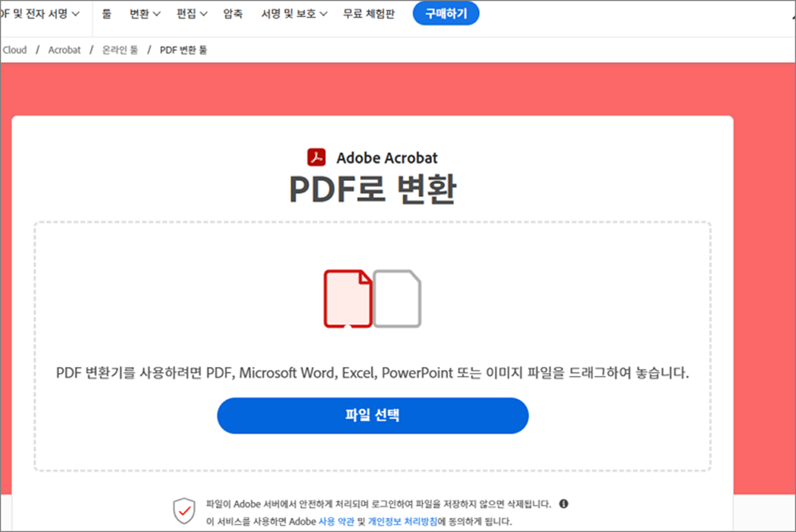Open the 무료 체험판 menu link
796x532 pixels.
[x=368, y=13]
